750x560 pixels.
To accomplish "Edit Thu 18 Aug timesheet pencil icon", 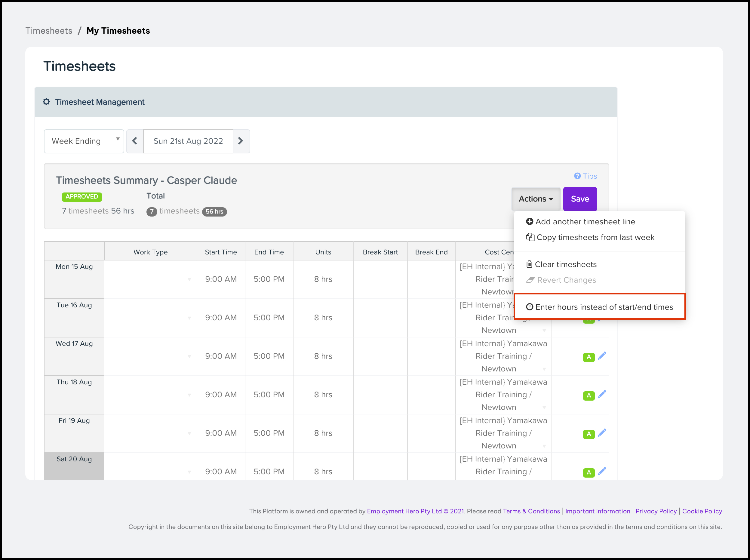I will pos(602,394).
